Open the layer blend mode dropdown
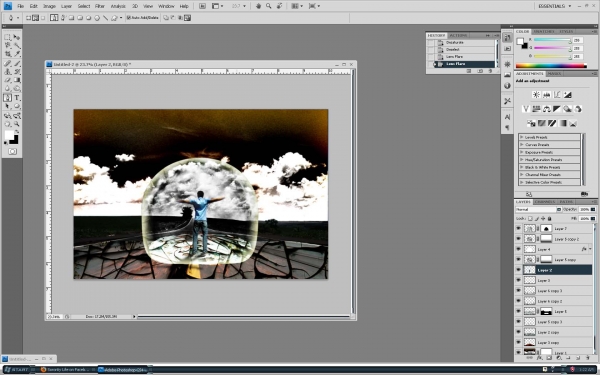Image resolution: width=600 pixels, height=375 pixels. tap(538, 209)
